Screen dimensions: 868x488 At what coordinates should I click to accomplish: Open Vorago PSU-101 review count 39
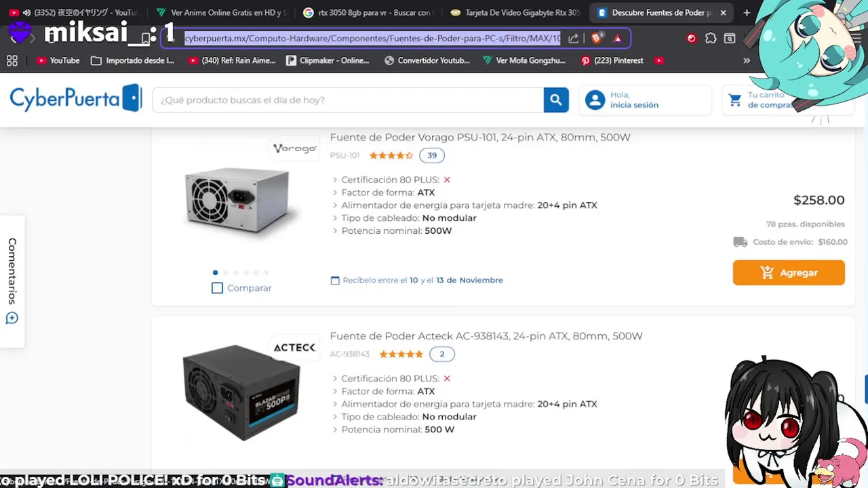[432, 155]
